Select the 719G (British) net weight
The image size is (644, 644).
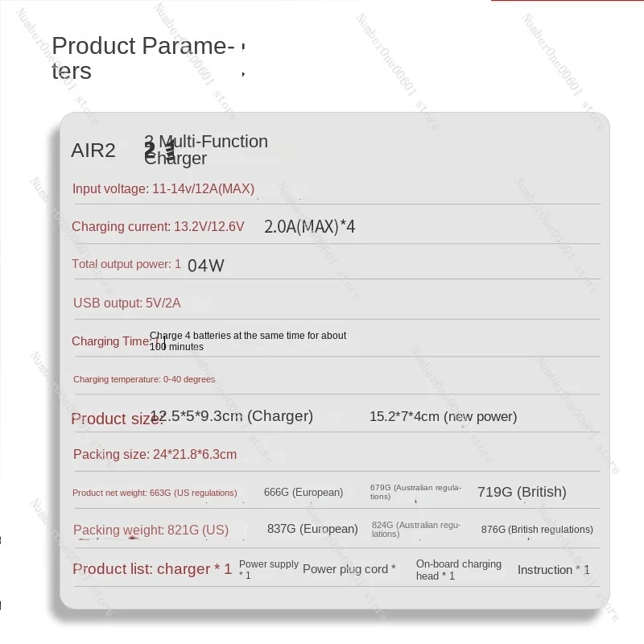click(x=522, y=492)
